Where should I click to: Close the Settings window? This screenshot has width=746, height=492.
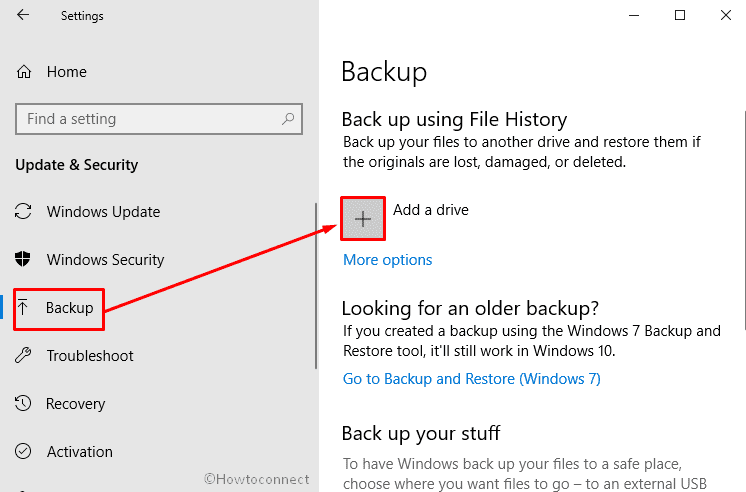click(726, 15)
